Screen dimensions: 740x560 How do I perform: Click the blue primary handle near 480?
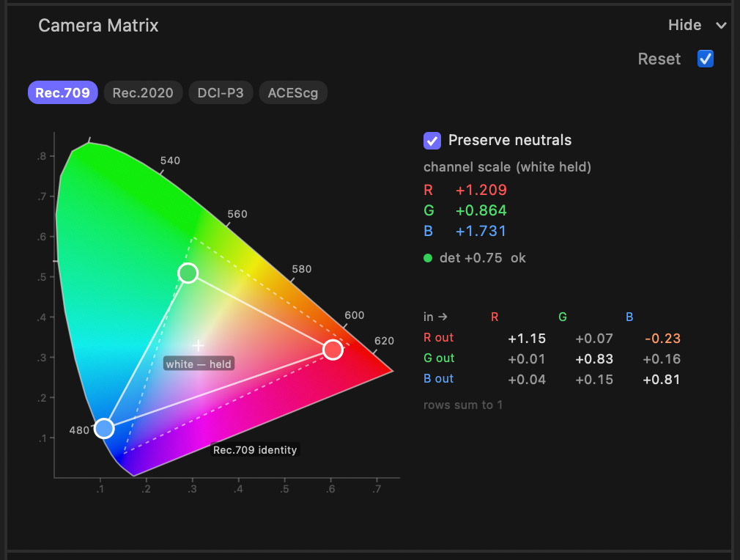click(x=104, y=428)
